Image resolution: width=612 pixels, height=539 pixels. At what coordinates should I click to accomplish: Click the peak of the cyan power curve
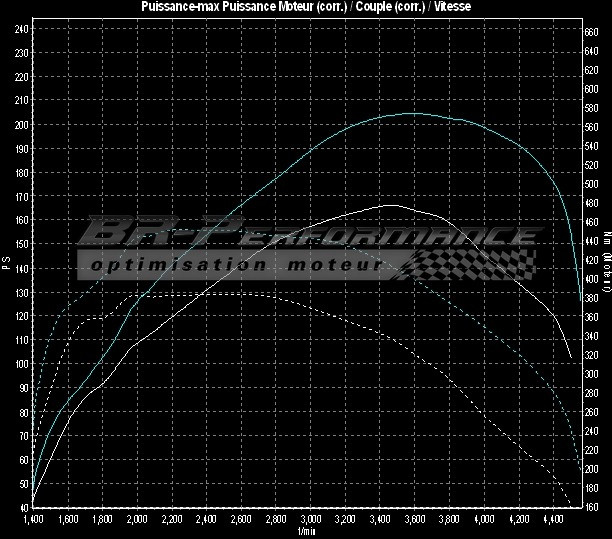coord(410,113)
